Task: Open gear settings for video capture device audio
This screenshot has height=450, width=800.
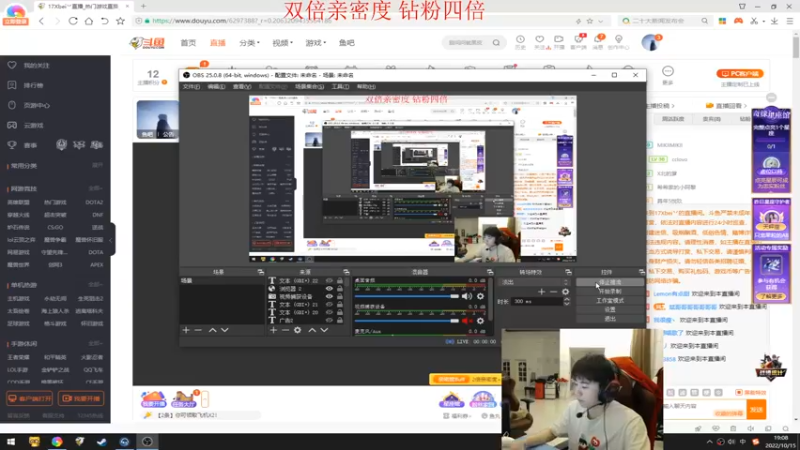Action: coord(480,321)
